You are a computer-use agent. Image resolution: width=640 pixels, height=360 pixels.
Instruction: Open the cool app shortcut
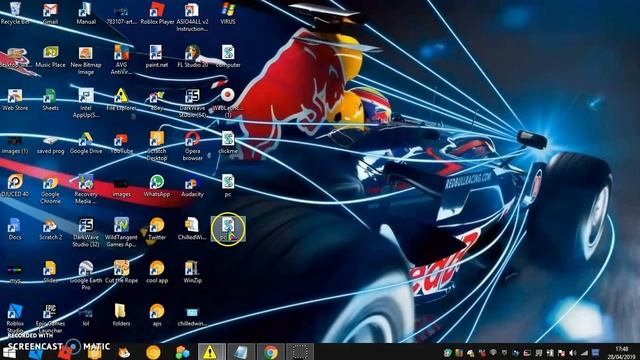157,273
